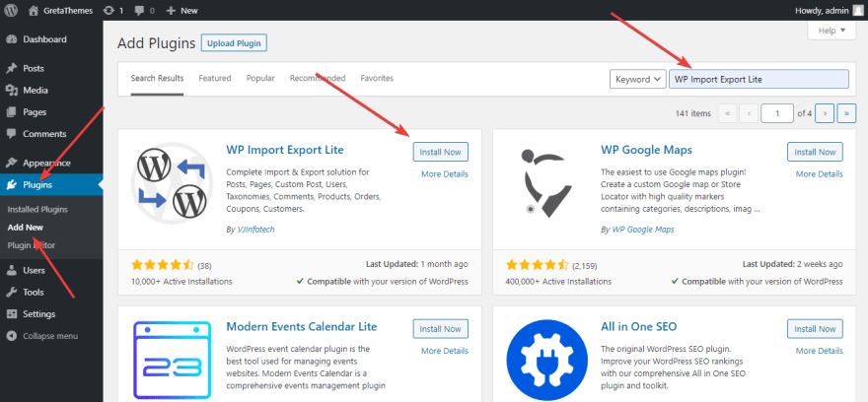The image size is (868, 402).
Task: Open the Keyword search type dropdown
Action: pyautogui.click(x=638, y=79)
